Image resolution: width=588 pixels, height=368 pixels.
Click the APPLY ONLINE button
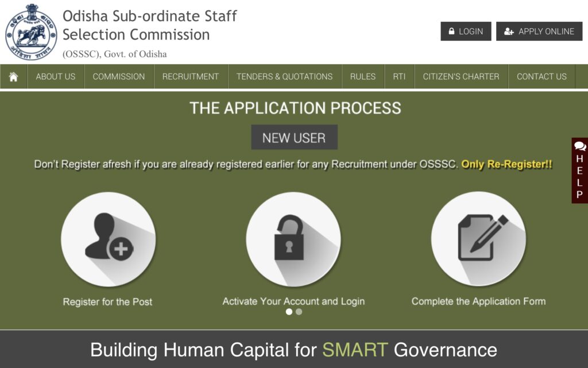(539, 32)
